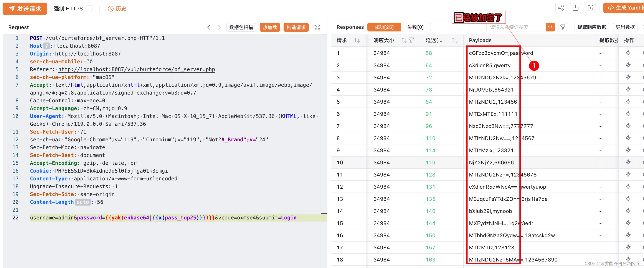Click the Cookie PHPSESSID header line

click(99, 171)
